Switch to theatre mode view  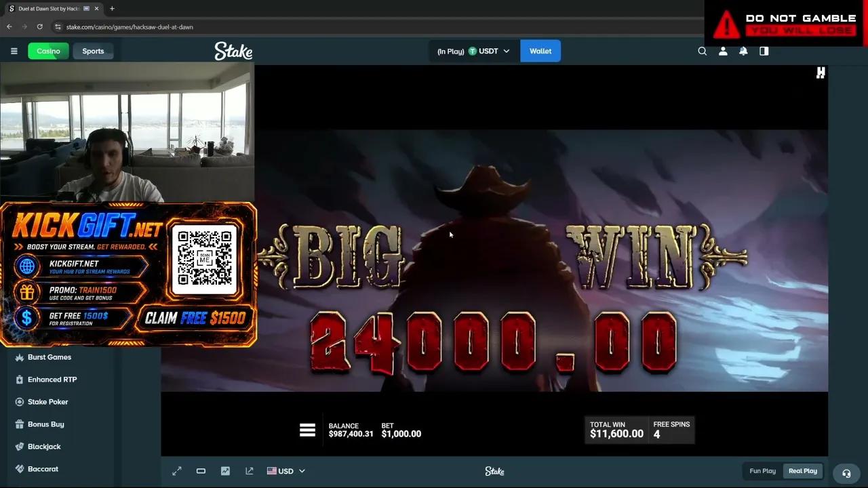(x=201, y=471)
